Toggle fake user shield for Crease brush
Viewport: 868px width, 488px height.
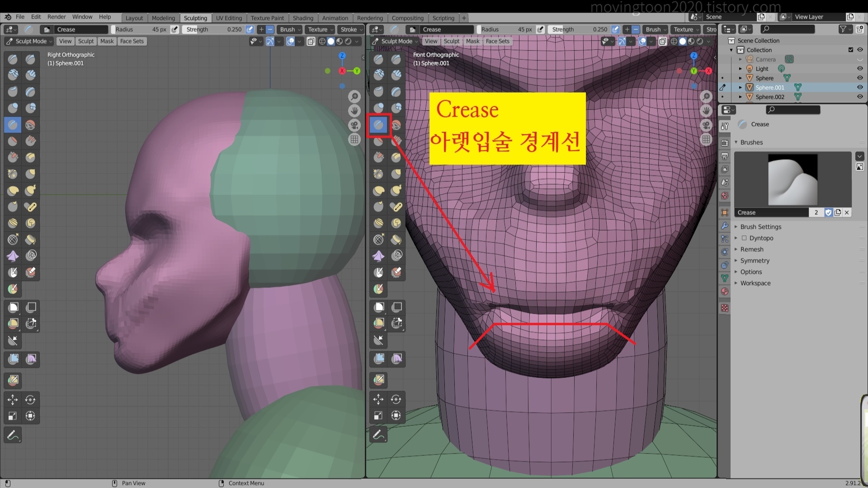click(x=828, y=212)
